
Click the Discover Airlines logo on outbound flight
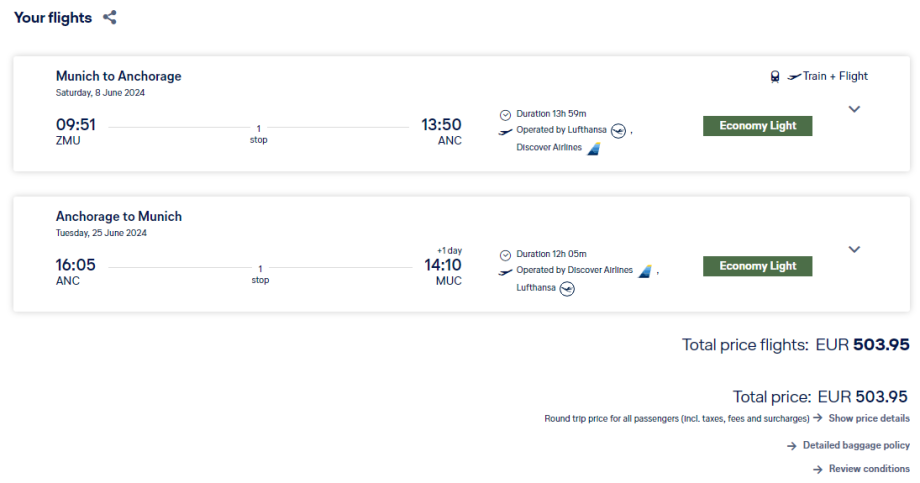(x=594, y=148)
